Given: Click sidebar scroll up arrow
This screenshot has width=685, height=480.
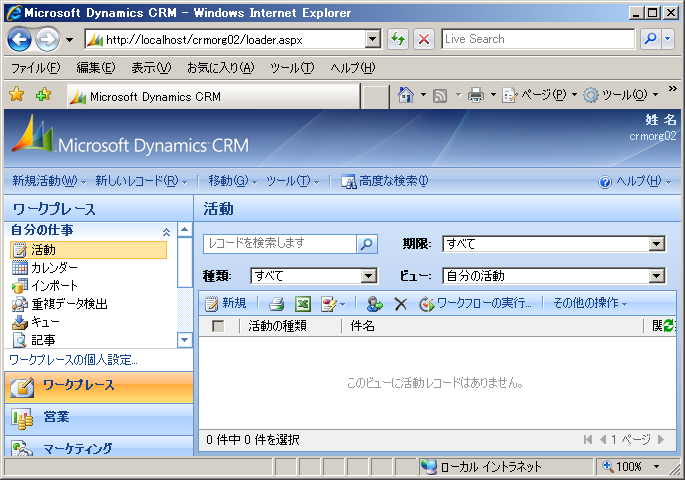Looking at the screenshot, I should click(185, 229).
